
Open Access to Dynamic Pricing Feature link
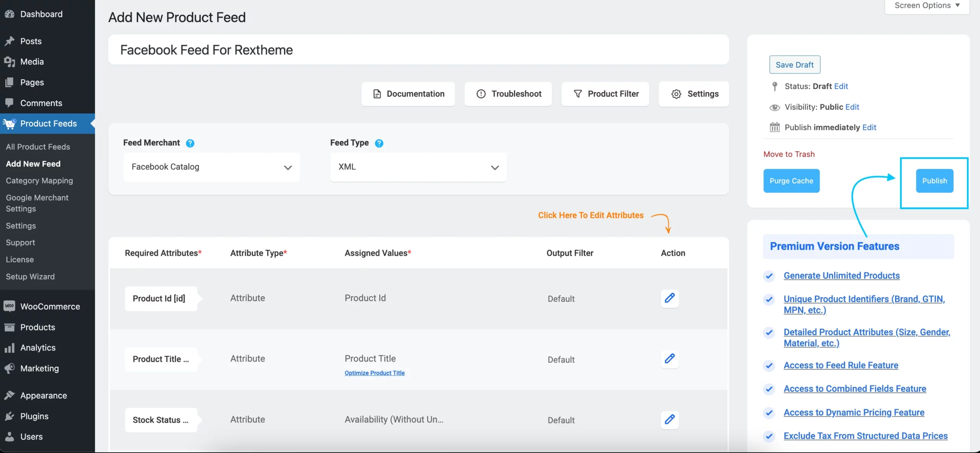pyautogui.click(x=854, y=412)
